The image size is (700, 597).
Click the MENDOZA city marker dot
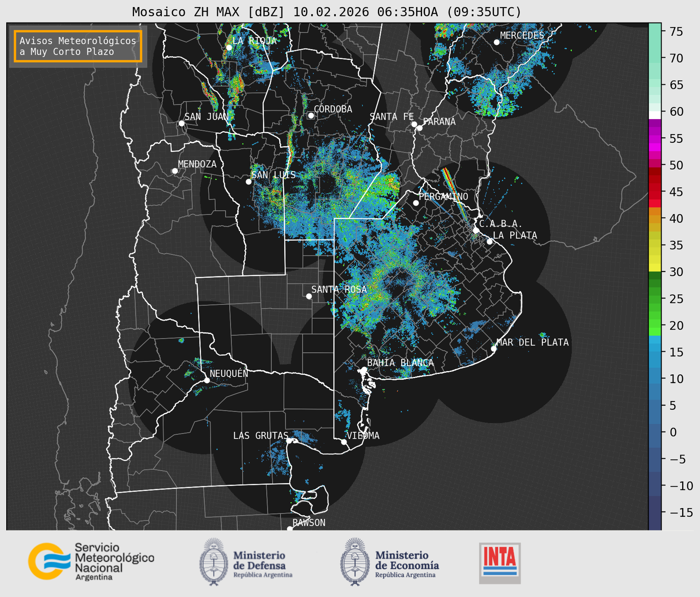click(x=175, y=171)
